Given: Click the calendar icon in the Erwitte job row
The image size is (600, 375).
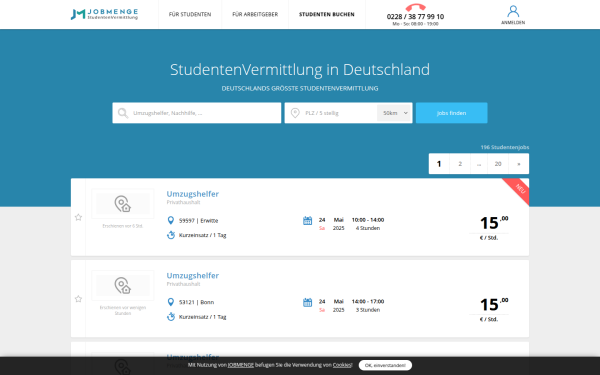Looking at the screenshot, I should (x=308, y=221).
